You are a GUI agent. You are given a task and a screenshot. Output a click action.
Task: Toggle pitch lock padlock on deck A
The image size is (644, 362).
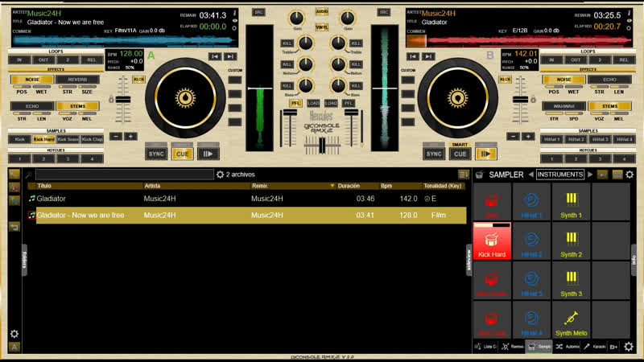point(111,99)
